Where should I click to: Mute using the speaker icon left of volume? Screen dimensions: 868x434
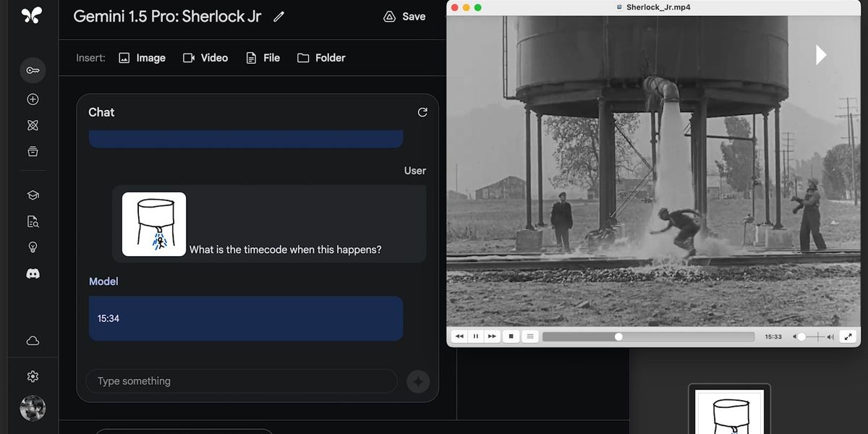pyautogui.click(x=794, y=336)
